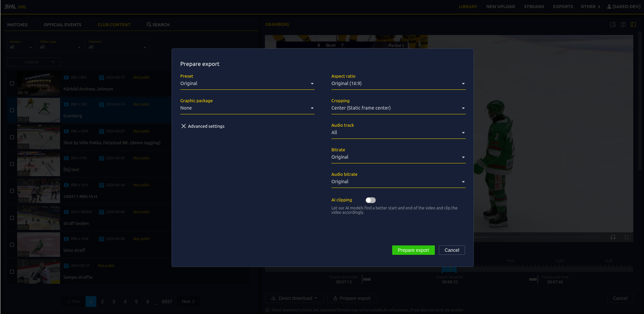Switch to the OFFICIAL EVENTS tab

coord(62,24)
